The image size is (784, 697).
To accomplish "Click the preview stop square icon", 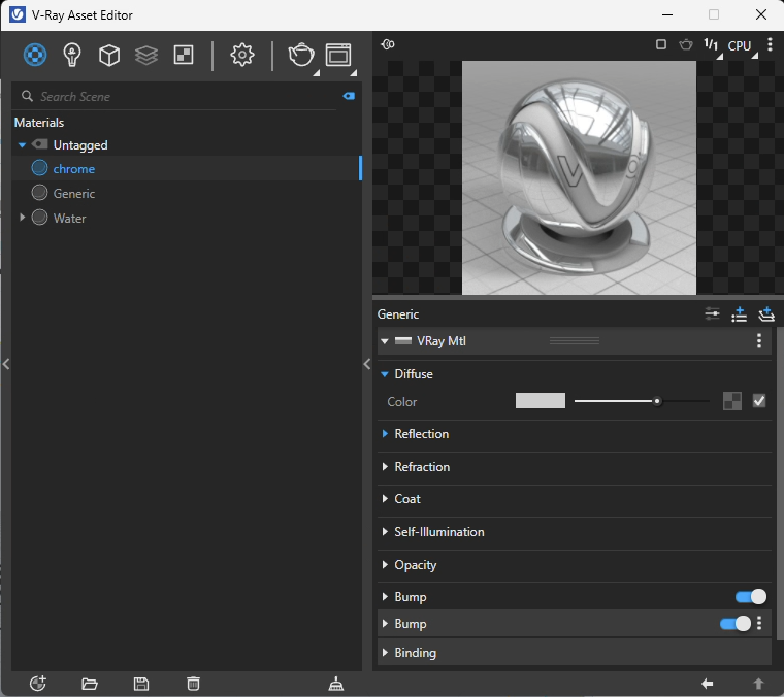I will coord(661,45).
